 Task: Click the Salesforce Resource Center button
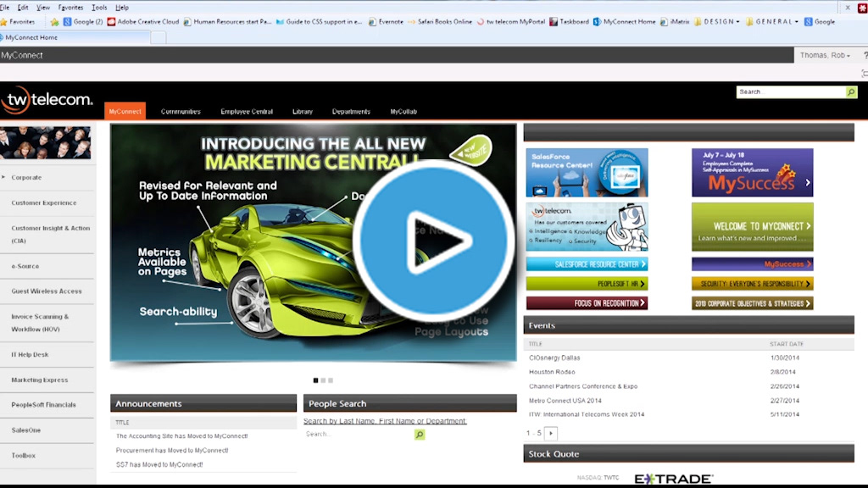pos(587,264)
